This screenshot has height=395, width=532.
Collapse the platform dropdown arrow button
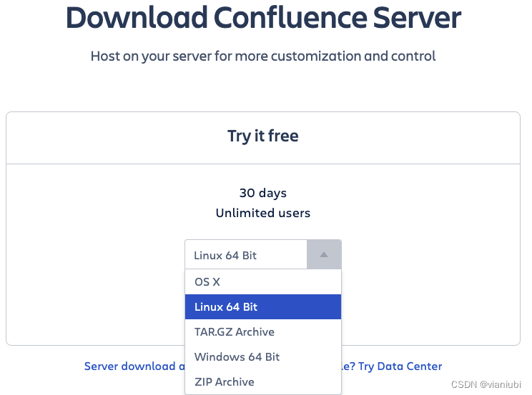click(324, 254)
